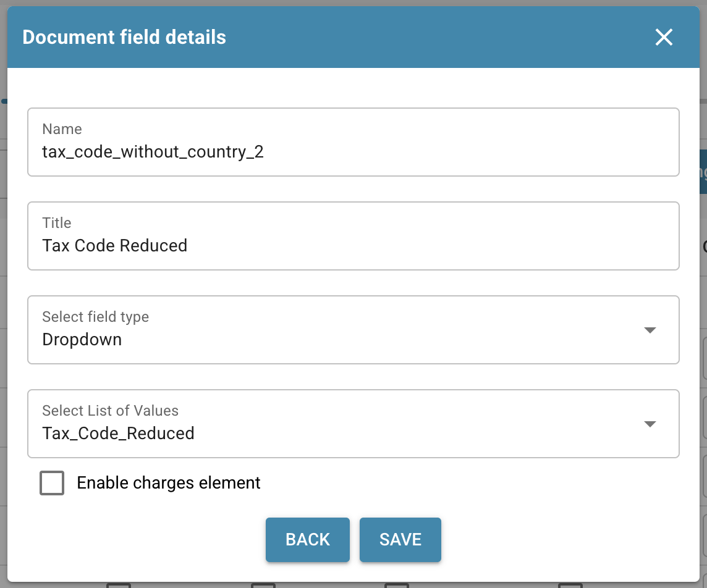Place cursor in tax_code_without_country_2 text

[153, 152]
